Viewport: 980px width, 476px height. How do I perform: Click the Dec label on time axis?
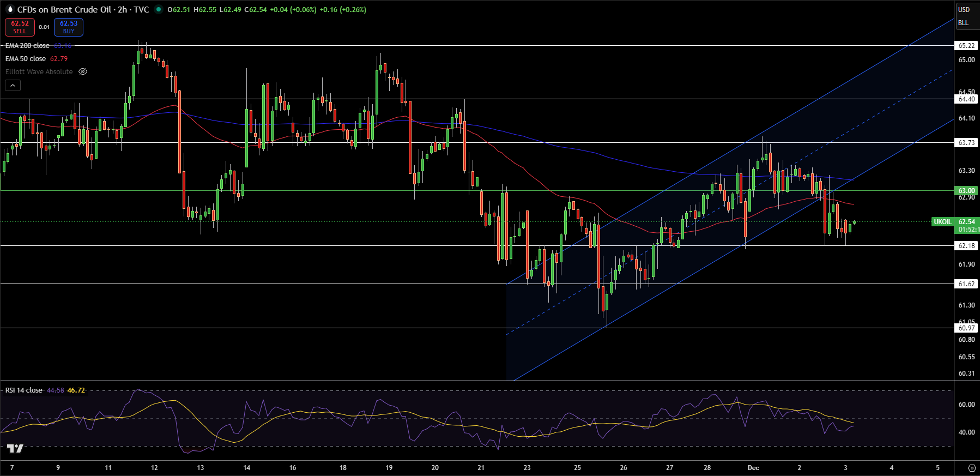coord(753,468)
